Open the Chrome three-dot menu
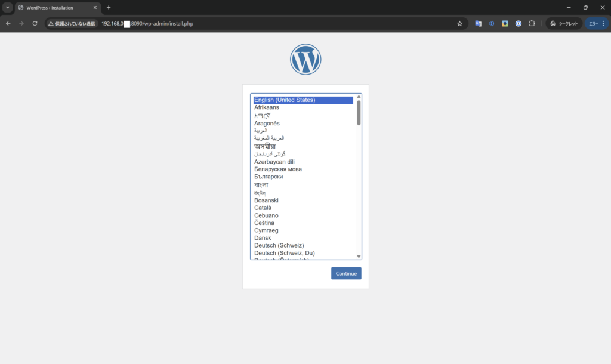 [601, 23]
